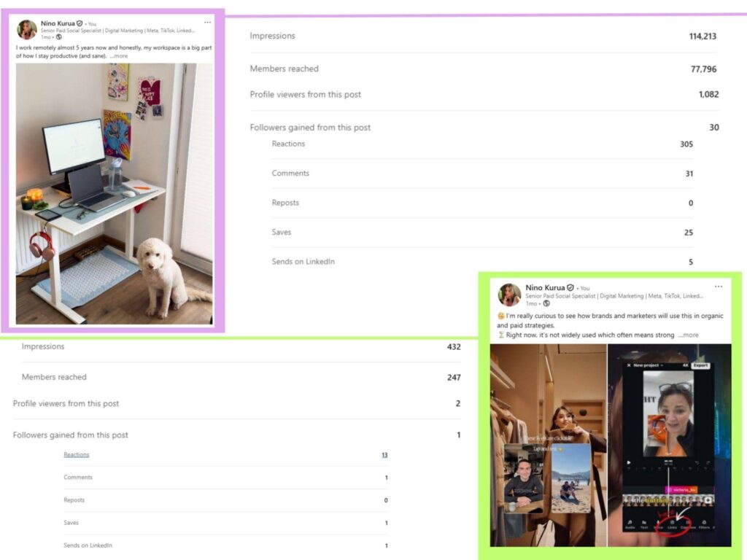Open three-dot menu on the green-bordered post
The width and height of the screenshot is (747, 560).
click(x=719, y=287)
